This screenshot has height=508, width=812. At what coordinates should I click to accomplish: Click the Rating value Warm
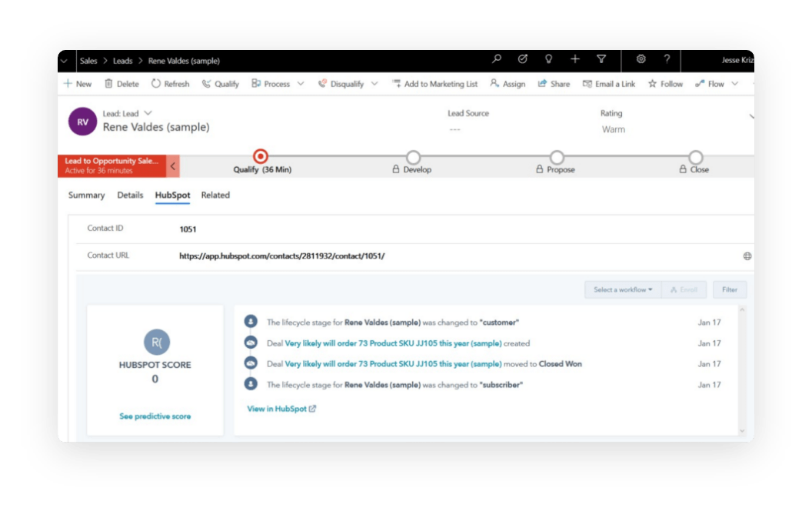click(x=613, y=129)
